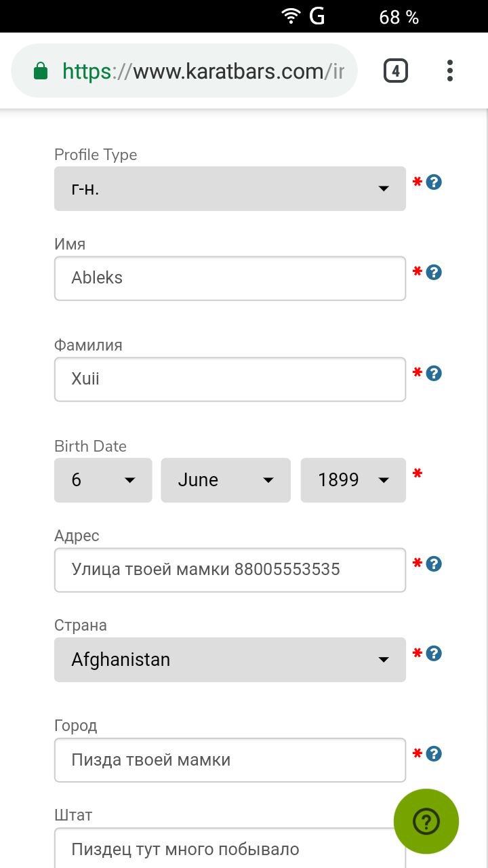Viewport: 488px width, 868px height.
Task: Open help icon beside Город field
Action: tap(434, 753)
